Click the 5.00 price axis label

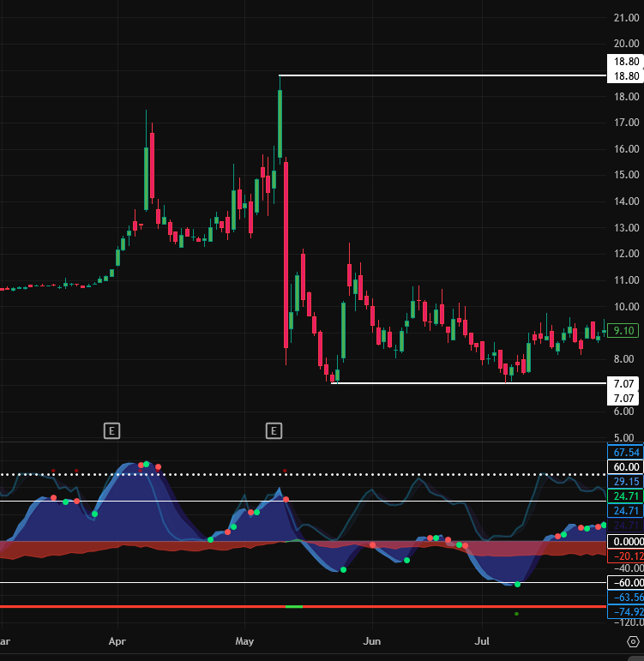624,437
